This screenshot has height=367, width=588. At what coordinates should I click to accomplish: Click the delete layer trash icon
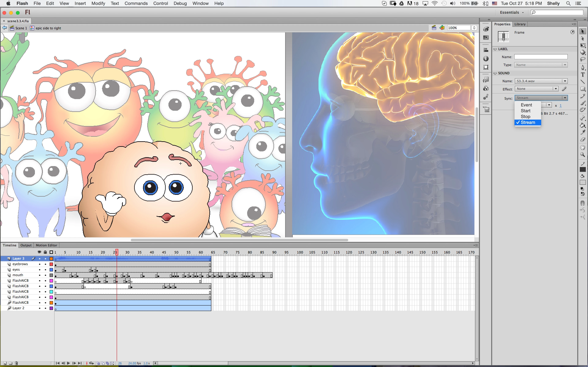16,363
